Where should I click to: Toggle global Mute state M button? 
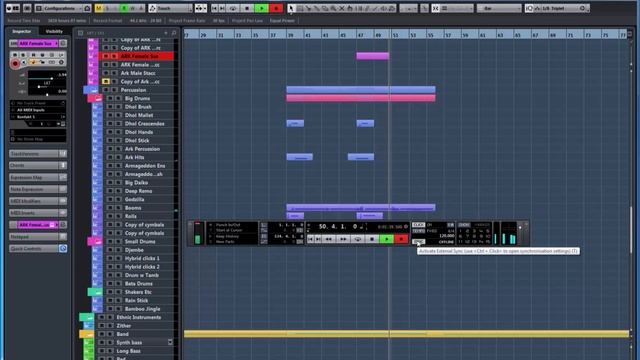tap(99, 8)
